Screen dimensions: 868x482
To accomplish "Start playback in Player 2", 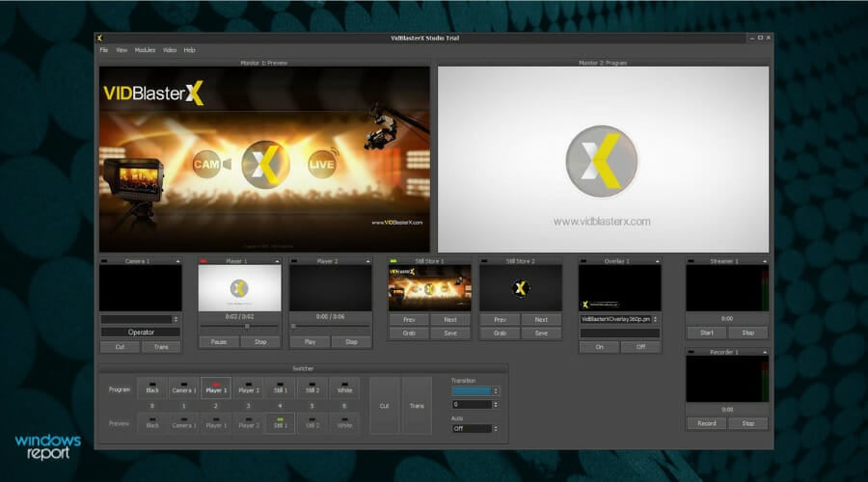I will (x=310, y=342).
